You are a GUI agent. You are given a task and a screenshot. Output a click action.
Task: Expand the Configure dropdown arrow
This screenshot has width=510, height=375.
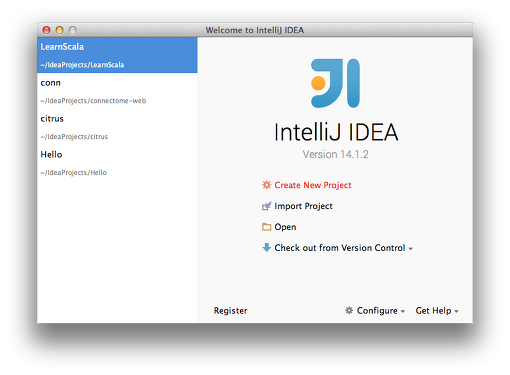403,311
